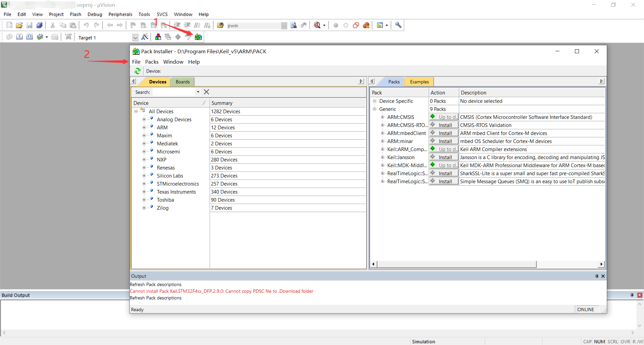The height and width of the screenshot is (345, 644).
Task: Collapse the Generic packs group
Action: click(374, 109)
